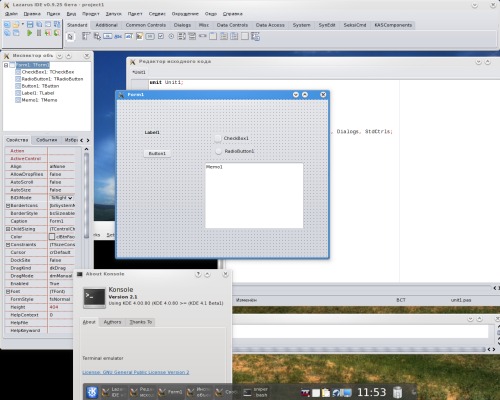The width and height of the screenshot is (500, 400).
Task: Pick the TToggleBox component icon
Action: point(150,36)
